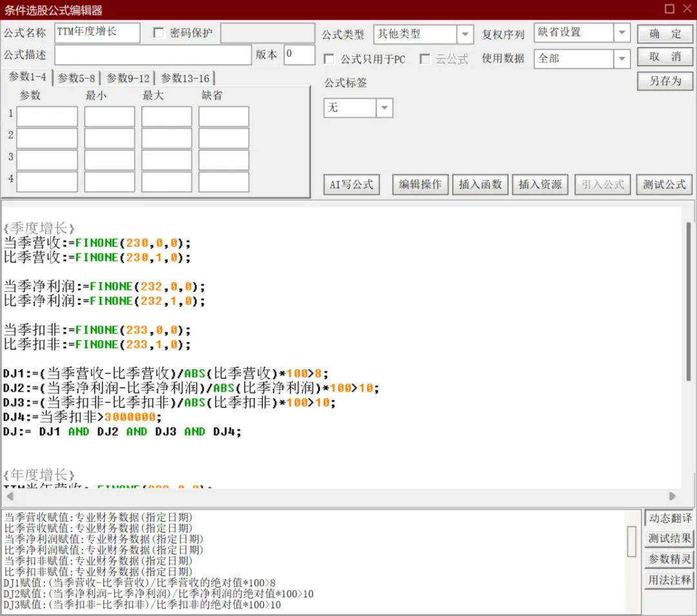Click the 当季营收赋值 translation line
The image size is (697, 616).
[x=98, y=517]
